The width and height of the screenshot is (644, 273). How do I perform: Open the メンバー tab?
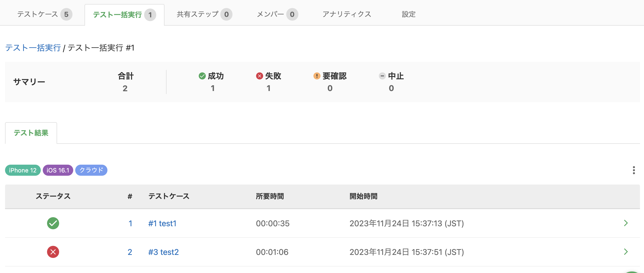[x=277, y=14]
